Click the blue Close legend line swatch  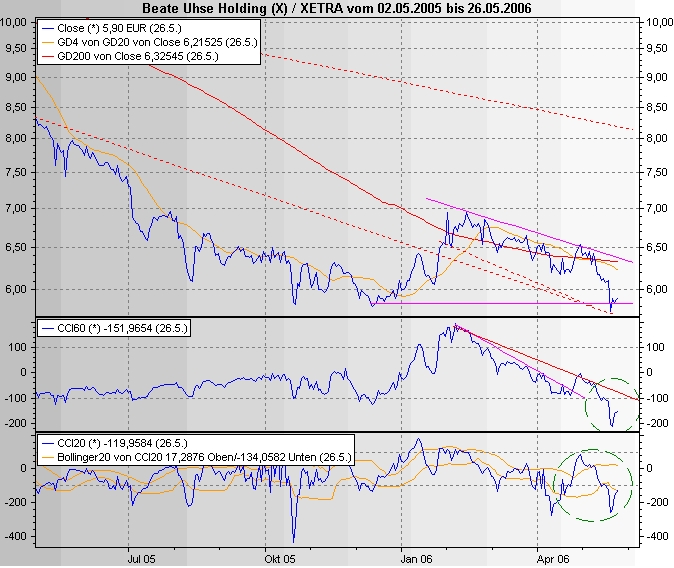(47, 28)
